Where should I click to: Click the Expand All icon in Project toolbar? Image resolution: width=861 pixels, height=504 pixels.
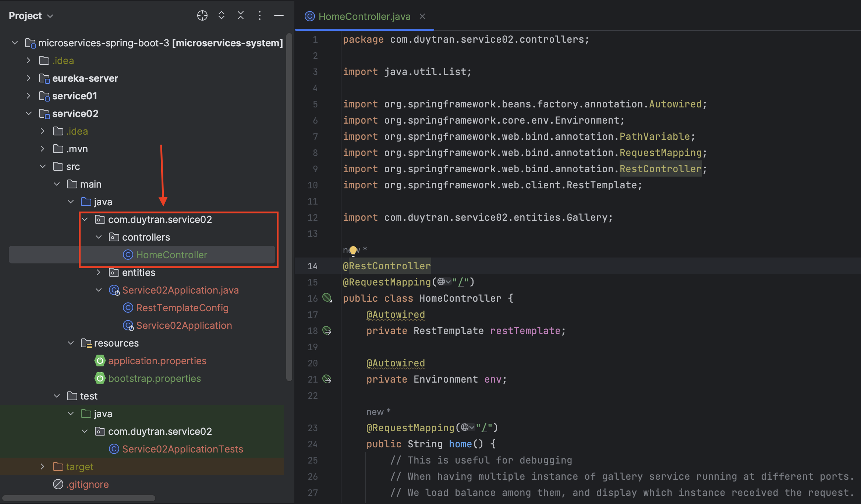coord(221,15)
